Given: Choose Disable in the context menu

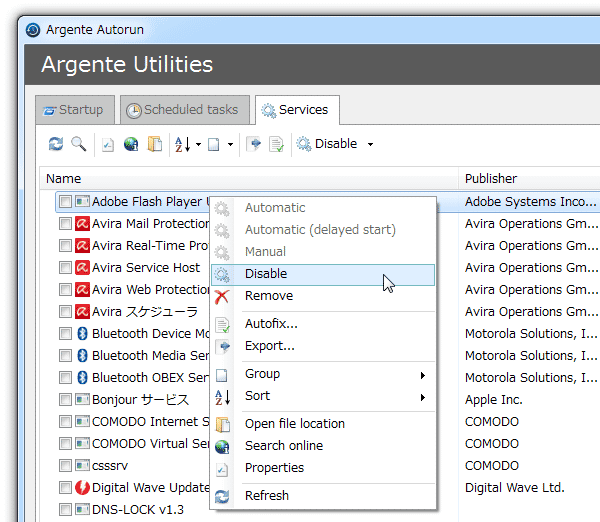Looking at the screenshot, I should [x=323, y=274].
